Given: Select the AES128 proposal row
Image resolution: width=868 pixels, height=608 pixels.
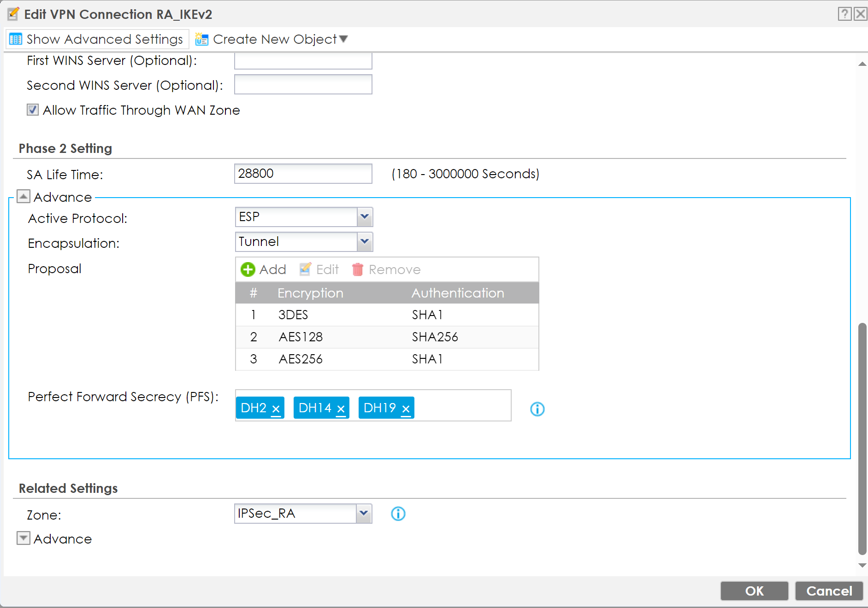Looking at the screenshot, I should pos(387,337).
